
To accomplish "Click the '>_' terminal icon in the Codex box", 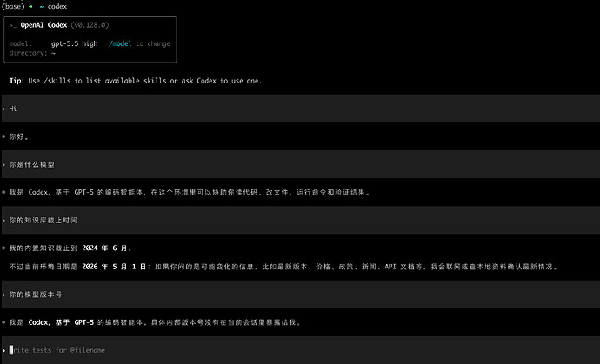I will [x=13, y=25].
